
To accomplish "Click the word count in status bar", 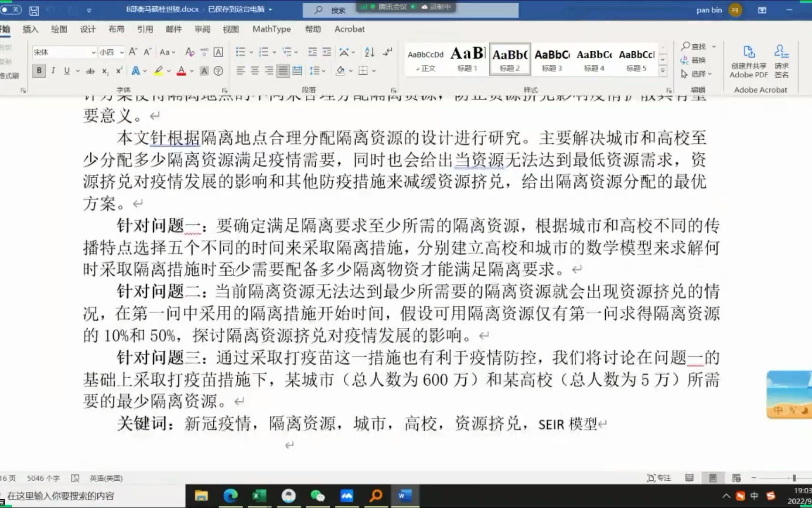I will click(42, 477).
